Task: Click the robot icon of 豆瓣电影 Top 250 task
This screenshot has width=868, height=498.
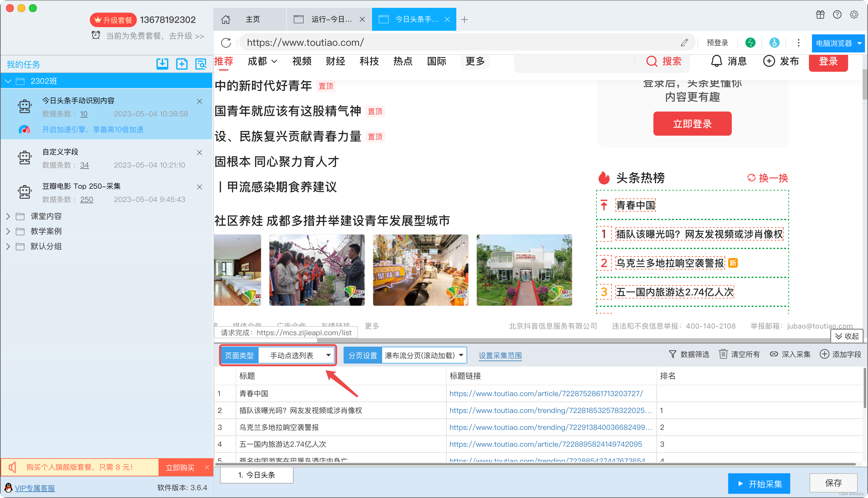Action: pyautogui.click(x=25, y=192)
